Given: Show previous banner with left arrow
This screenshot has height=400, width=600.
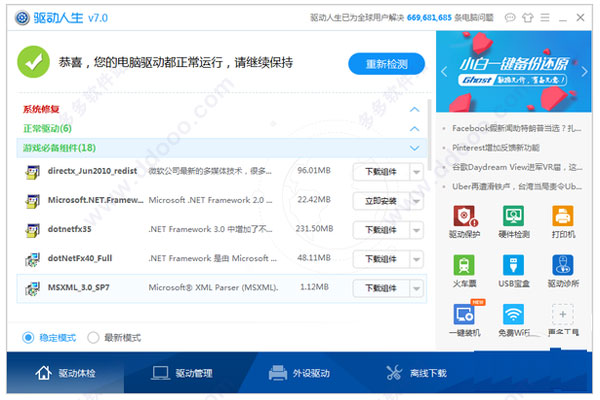Looking at the screenshot, I should (x=444, y=72).
